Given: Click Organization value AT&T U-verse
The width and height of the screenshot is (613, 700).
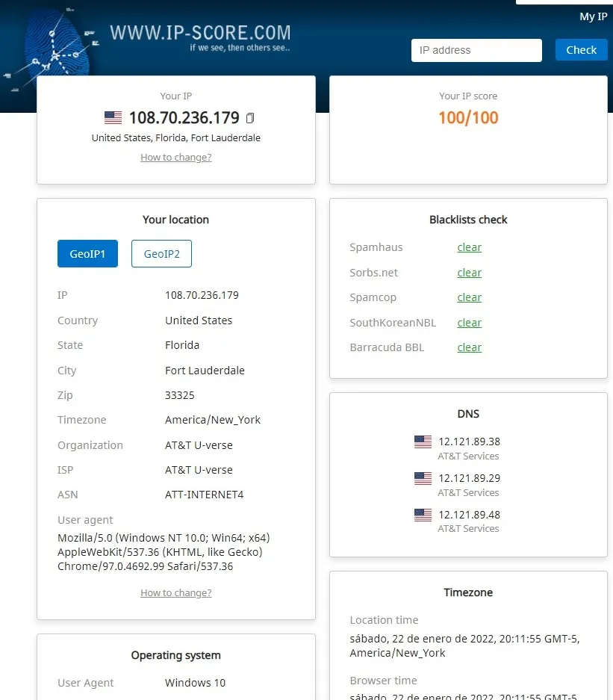Looking at the screenshot, I should pyautogui.click(x=199, y=445).
